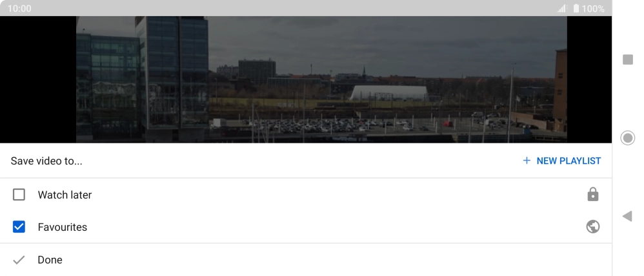Viewport: 644px width, 276px height.
Task: Select the Watch later playlist label
Action: pyautogui.click(x=65, y=195)
